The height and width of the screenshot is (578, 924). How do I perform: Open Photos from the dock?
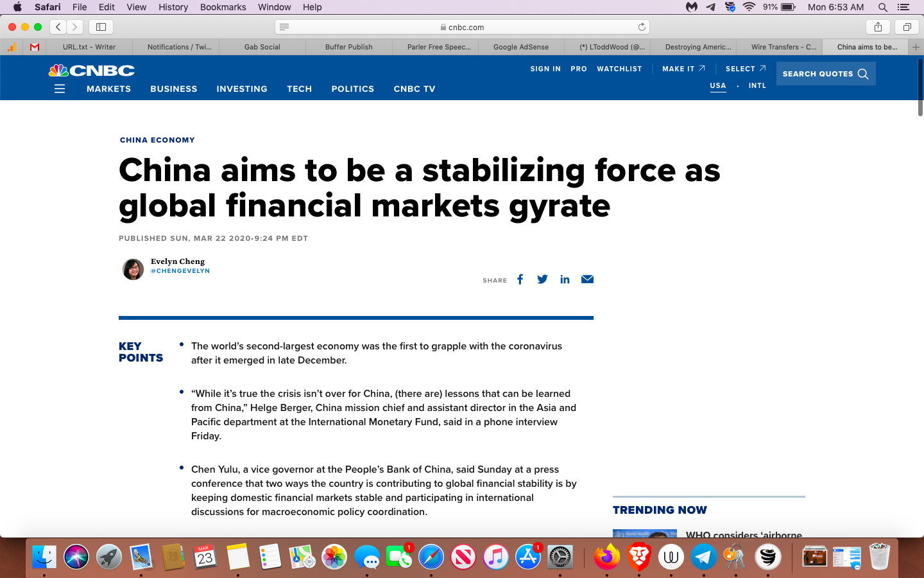334,557
